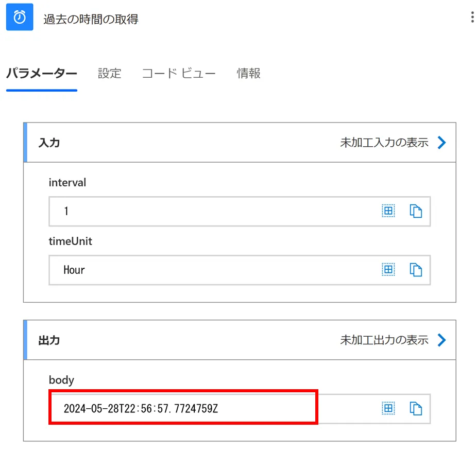476x452 pixels.
Task: Click the body output timestamp value
Action: tap(141, 409)
